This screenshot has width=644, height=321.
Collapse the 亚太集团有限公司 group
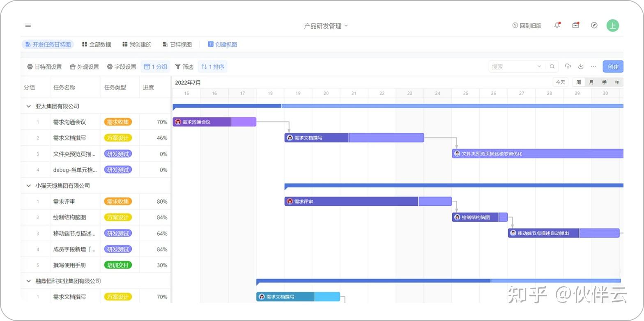[28, 106]
